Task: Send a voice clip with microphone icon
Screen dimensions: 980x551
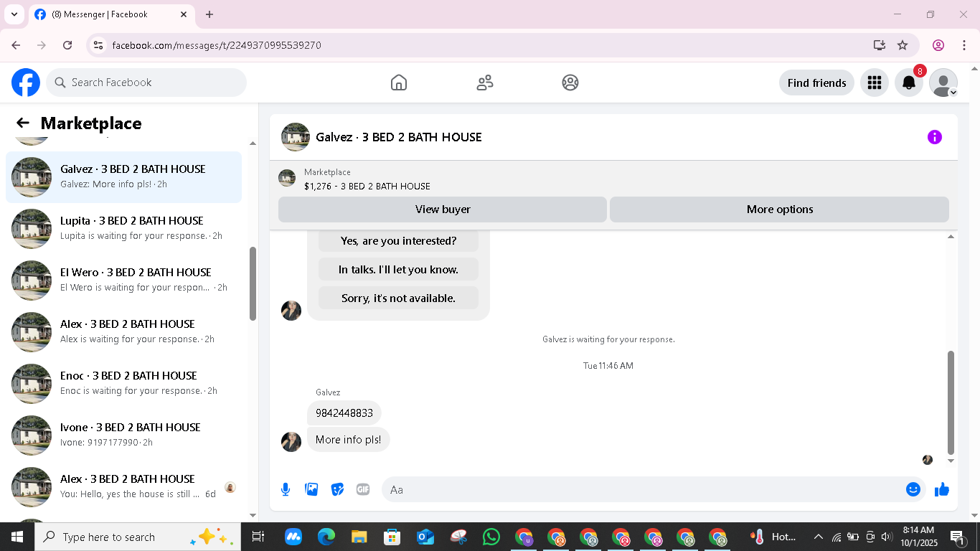Action: coord(286,489)
